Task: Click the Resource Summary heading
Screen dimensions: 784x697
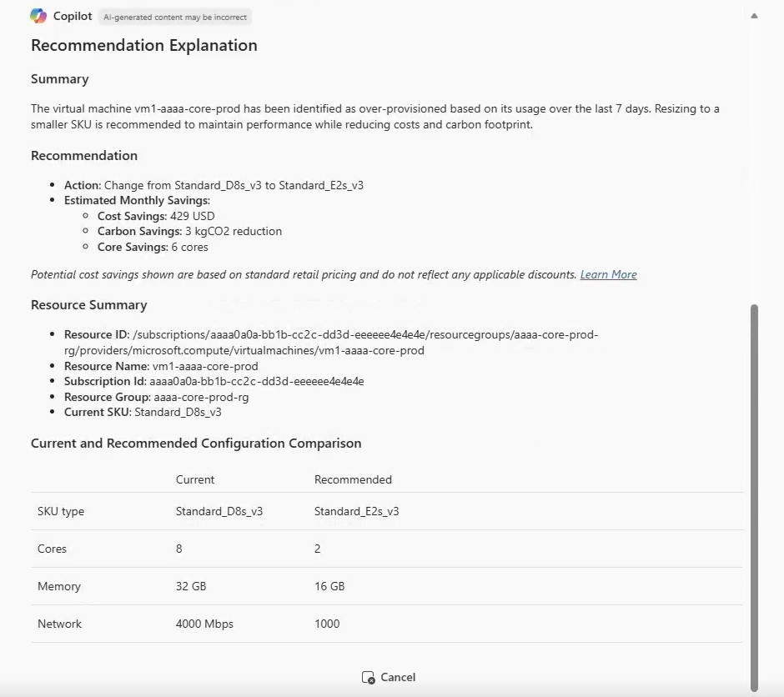Action: point(88,304)
